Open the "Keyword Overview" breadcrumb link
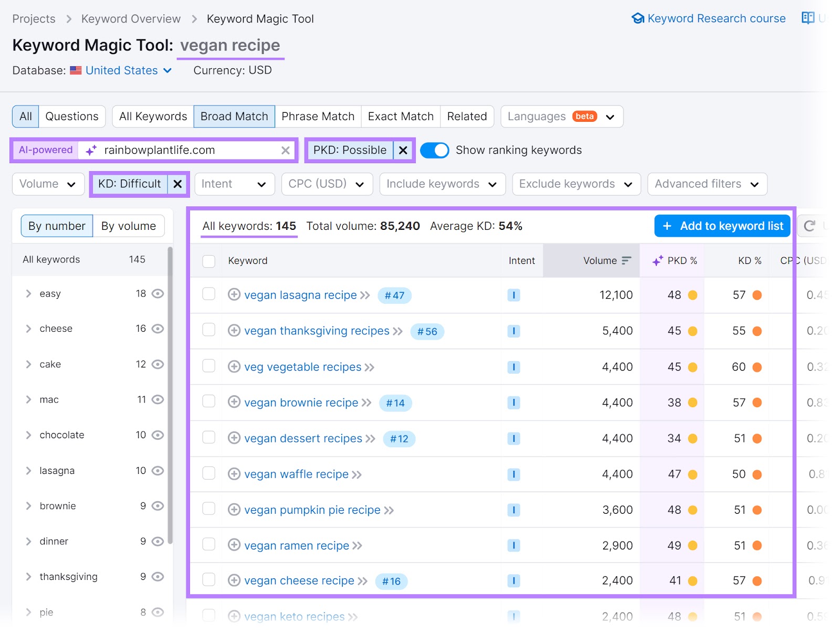The image size is (840, 634). pyautogui.click(x=130, y=18)
